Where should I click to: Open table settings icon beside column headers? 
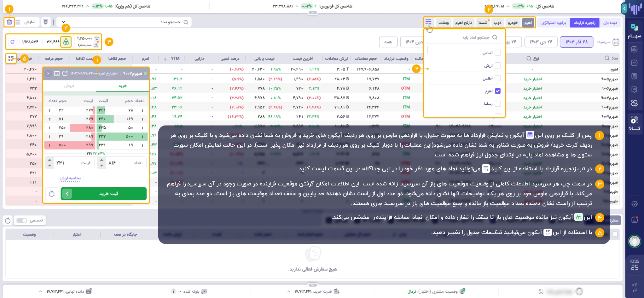(x=11, y=58)
